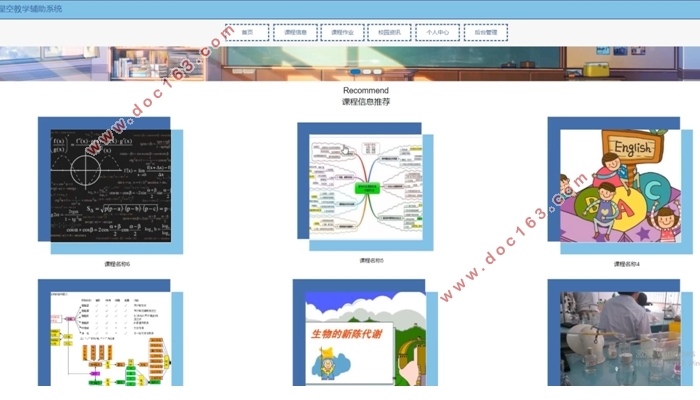Open the 课程信息 menu item
Image resolution: width=700 pixels, height=400 pixels.
point(295,33)
